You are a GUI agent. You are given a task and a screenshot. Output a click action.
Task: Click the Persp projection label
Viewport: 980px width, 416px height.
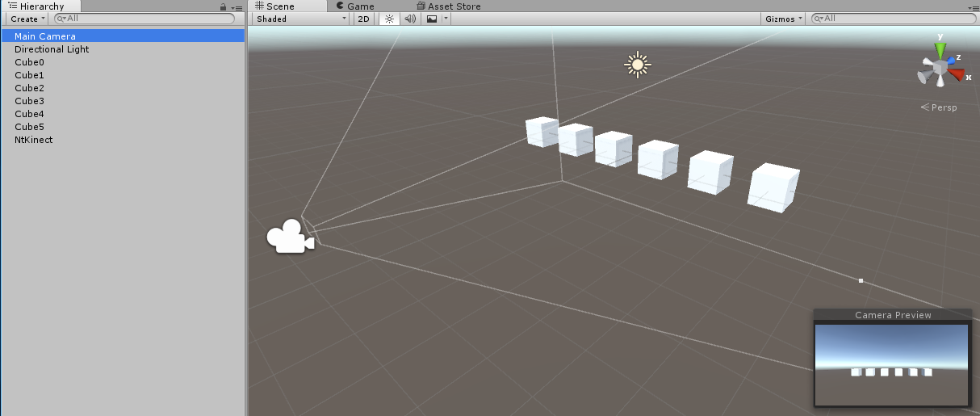coord(943,107)
